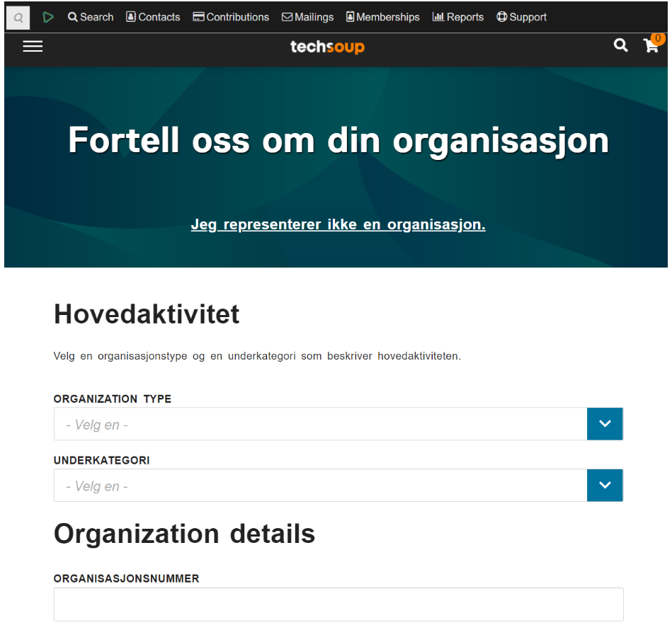Click the shopping cart icon
672x630 pixels.
coord(651,46)
